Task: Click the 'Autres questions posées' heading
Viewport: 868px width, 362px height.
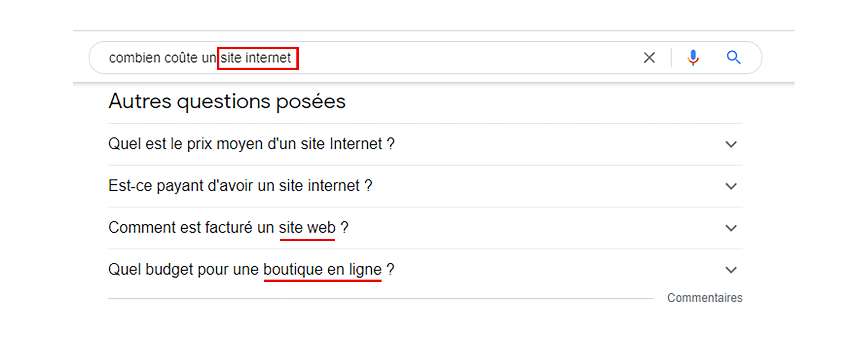Action: pos(227,101)
